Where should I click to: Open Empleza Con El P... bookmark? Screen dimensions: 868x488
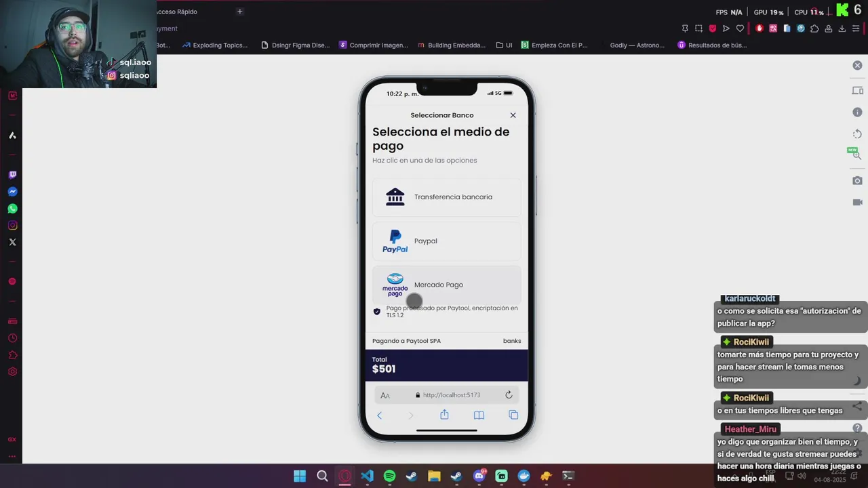(x=554, y=45)
